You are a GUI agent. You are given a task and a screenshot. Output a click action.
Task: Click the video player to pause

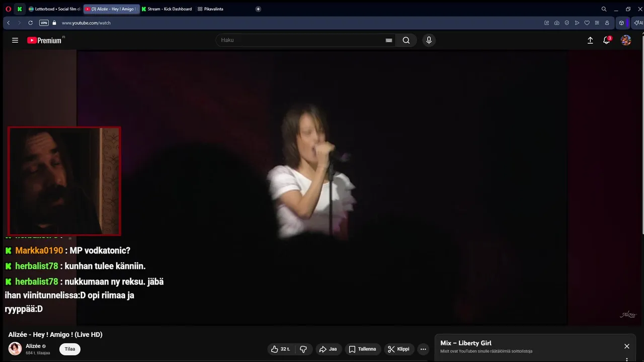[322, 188]
